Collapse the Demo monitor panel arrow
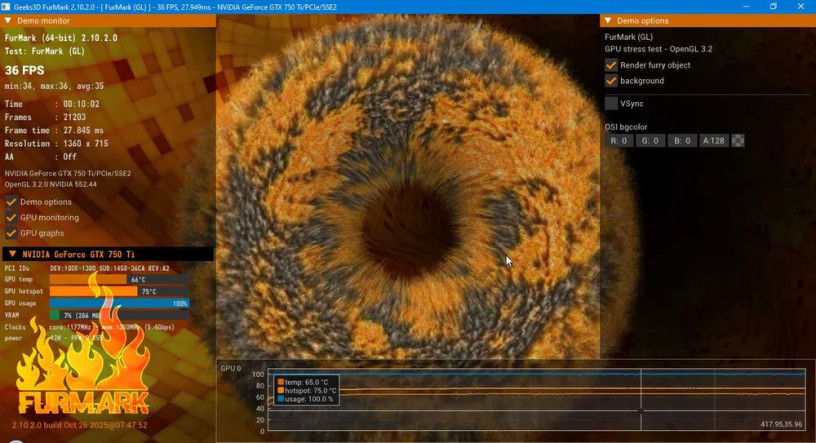Viewport: 816px width, 443px height. point(8,20)
